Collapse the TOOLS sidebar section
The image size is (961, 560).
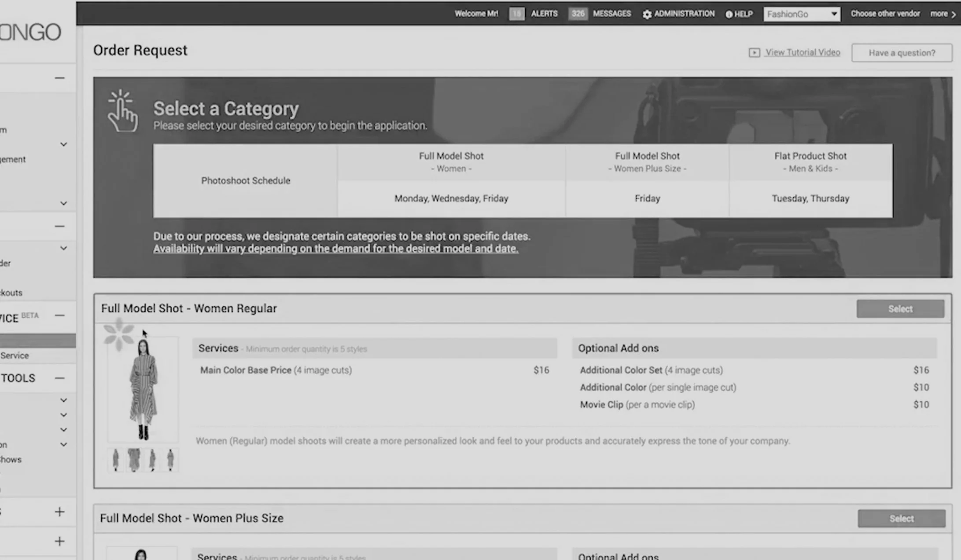[x=59, y=378]
